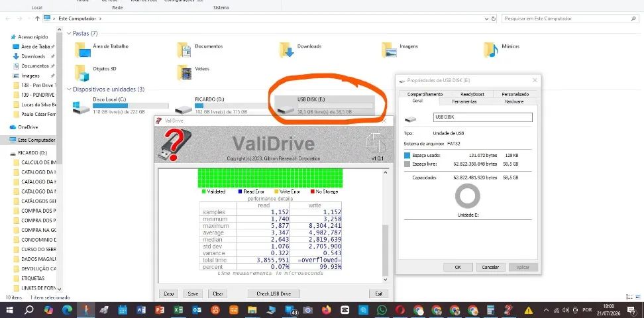The image size is (644, 318).
Task: Open the Downloads folder in Pastas
Action: pos(301,50)
